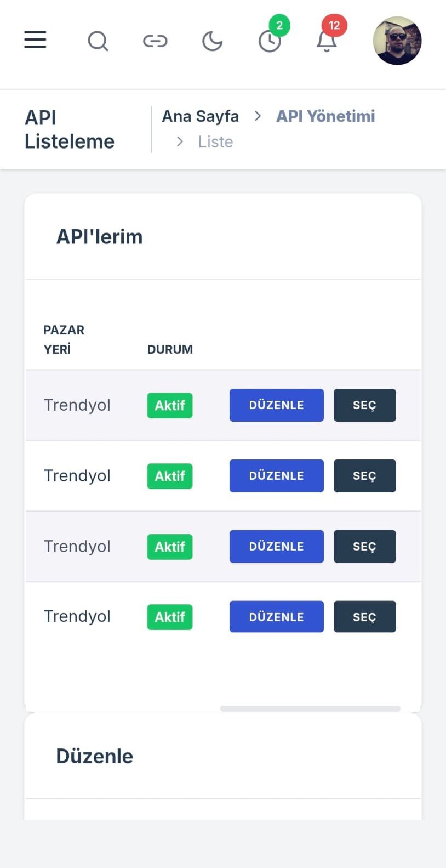The height and width of the screenshot is (868, 446).
Task: Click the chevron before Liste breadcrumb
Action: pyautogui.click(x=180, y=141)
